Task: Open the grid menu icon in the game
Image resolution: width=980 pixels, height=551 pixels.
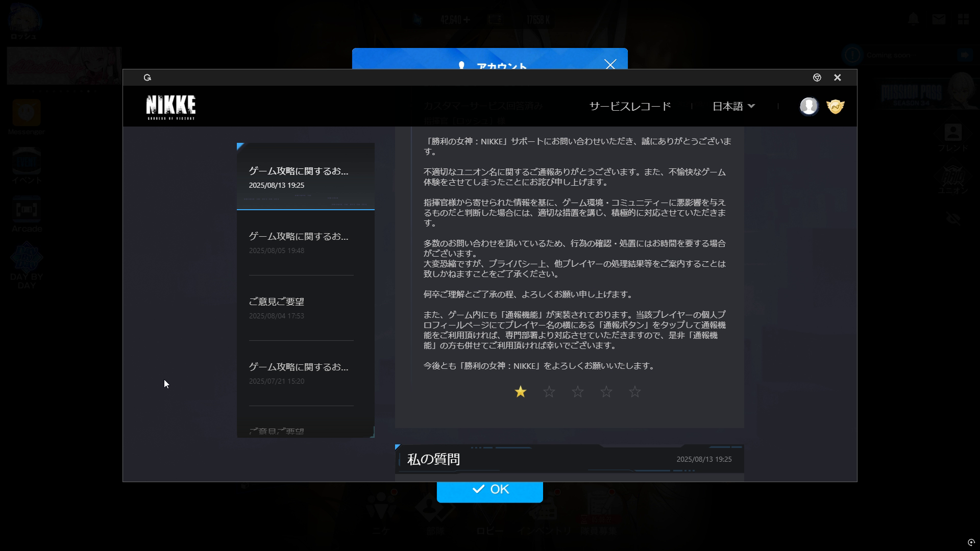Action: [963, 19]
